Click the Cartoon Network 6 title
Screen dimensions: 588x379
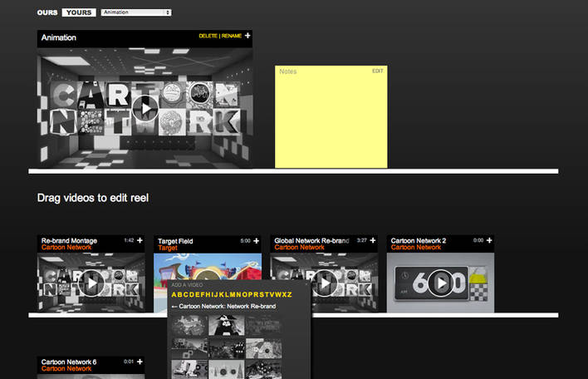coord(69,362)
